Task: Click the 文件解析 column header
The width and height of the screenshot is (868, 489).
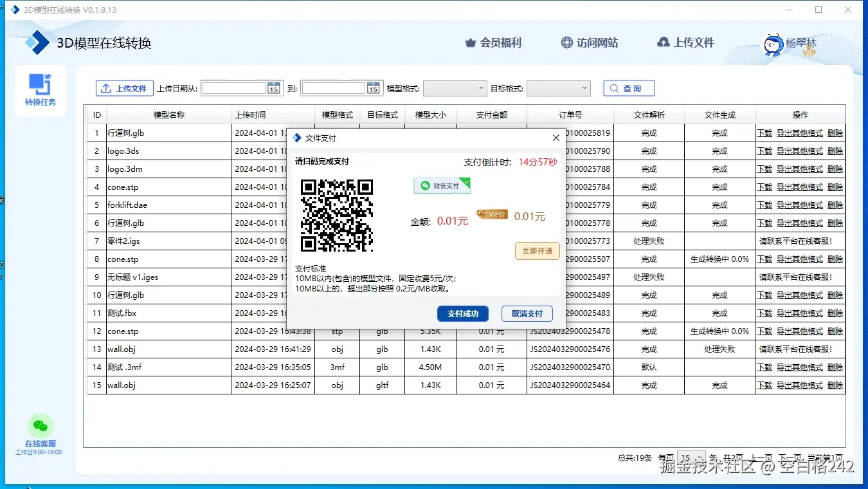Action: pos(649,115)
